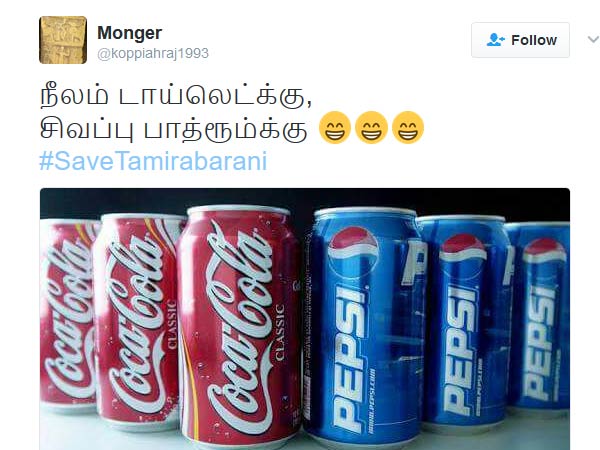The image size is (600, 450).
Task: Open the @koppiahraj1993 handle link
Action: tap(153, 53)
